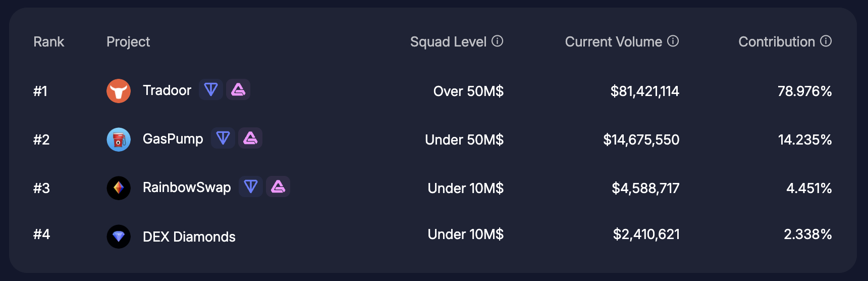
Task: Click the Squad Level info icon
Action: point(498,41)
